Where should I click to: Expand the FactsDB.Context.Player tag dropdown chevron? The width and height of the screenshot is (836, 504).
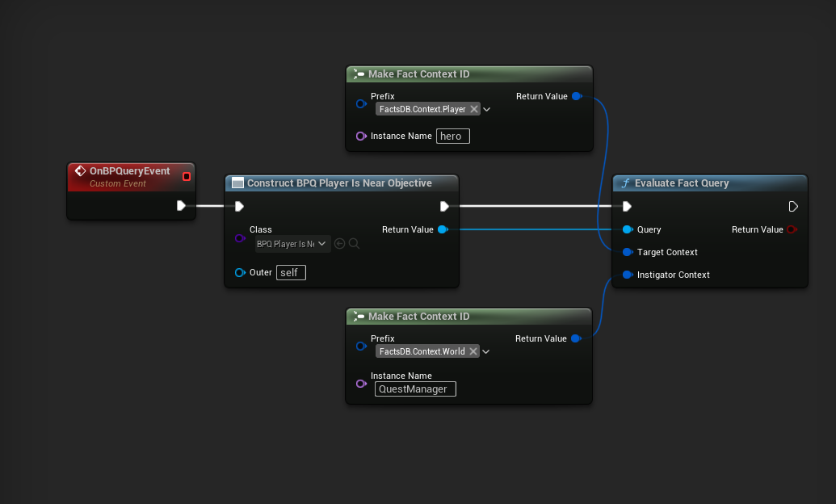[x=486, y=109]
